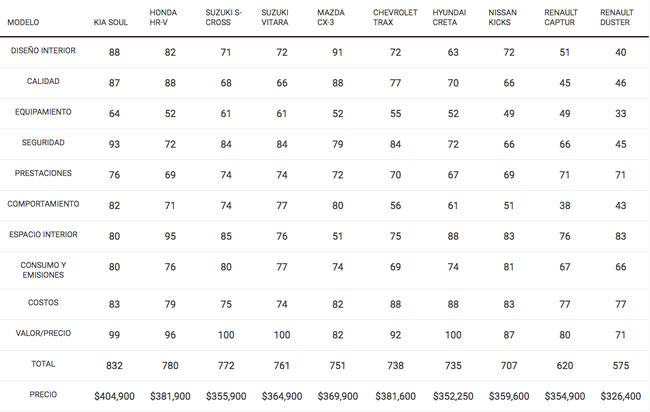Select the HONDA HR-V column header
The height and width of the screenshot is (412, 650).
click(163, 17)
